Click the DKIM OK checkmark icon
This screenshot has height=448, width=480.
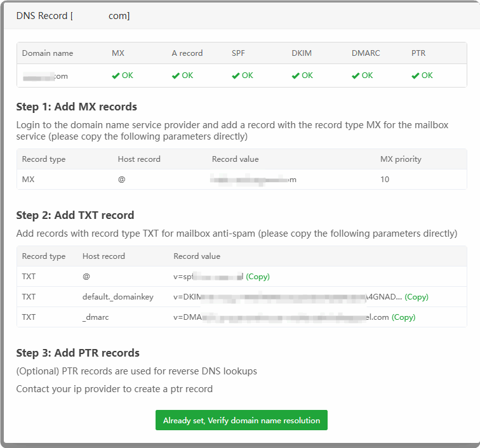coord(295,76)
